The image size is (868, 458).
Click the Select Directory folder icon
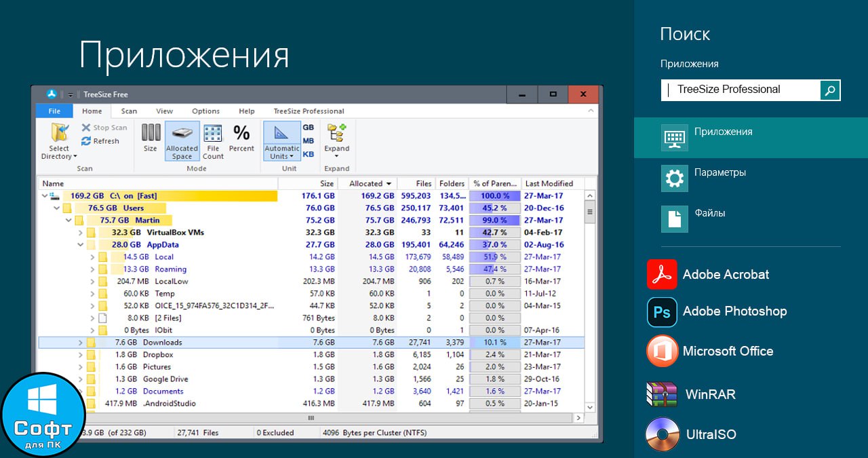tap(60, 132)
